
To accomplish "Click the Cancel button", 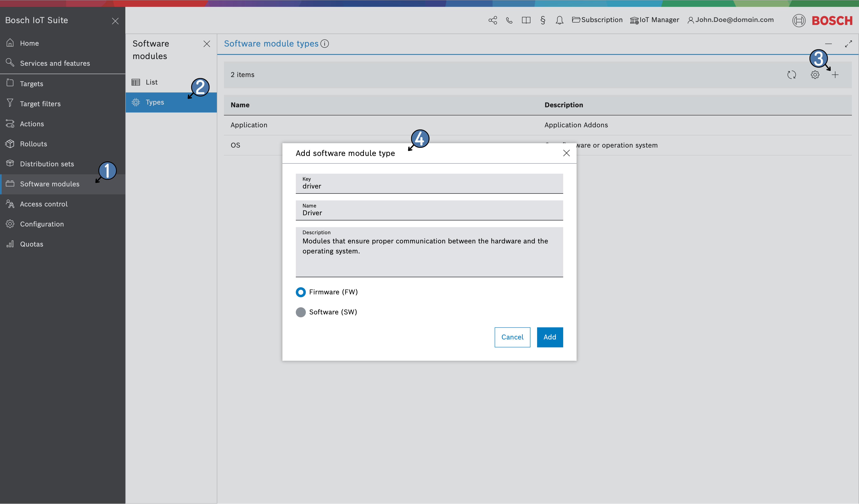I will pyautogui.click(x=512, y=337).
